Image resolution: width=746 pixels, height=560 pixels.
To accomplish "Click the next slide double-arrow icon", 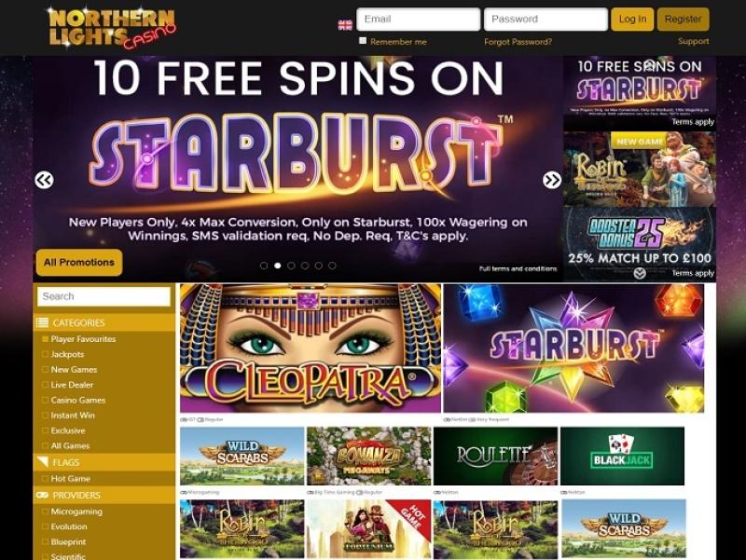I will click(x=552, y=180).
